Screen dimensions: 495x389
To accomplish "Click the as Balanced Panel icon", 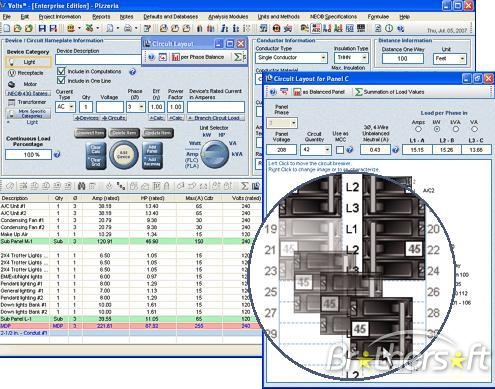I will pos(297,92).
